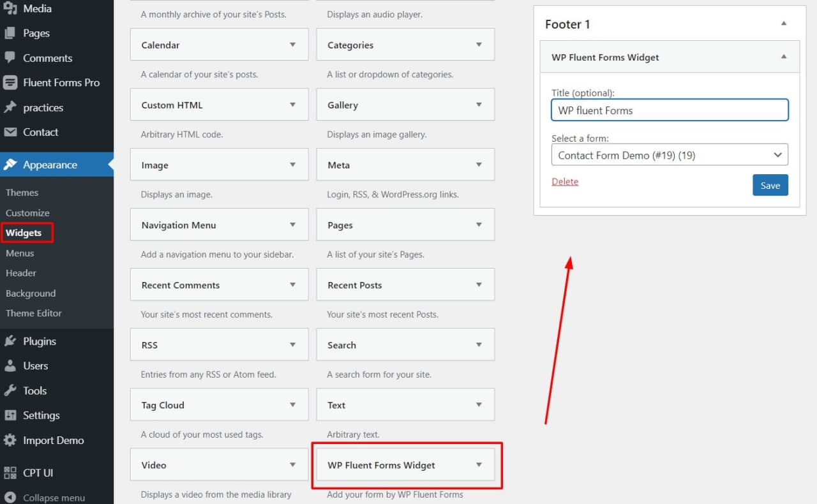Click Collapse menu text
Screen dimensions: 817x504
coord(54,498)
